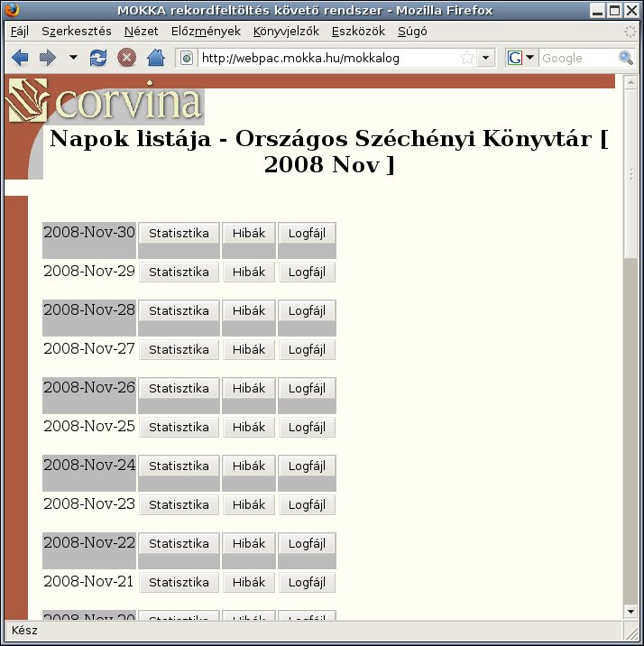This screenshot has height=646, width=644.
Task: Go to the Home page icon
Action: click(x=155, y=58)
